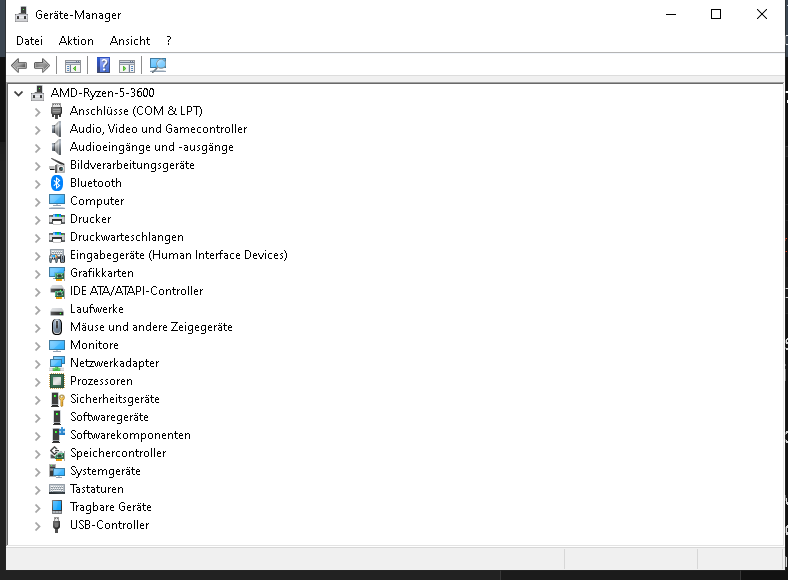
Task: Open the Ansicht menu
Action: (x=130, y=41)
